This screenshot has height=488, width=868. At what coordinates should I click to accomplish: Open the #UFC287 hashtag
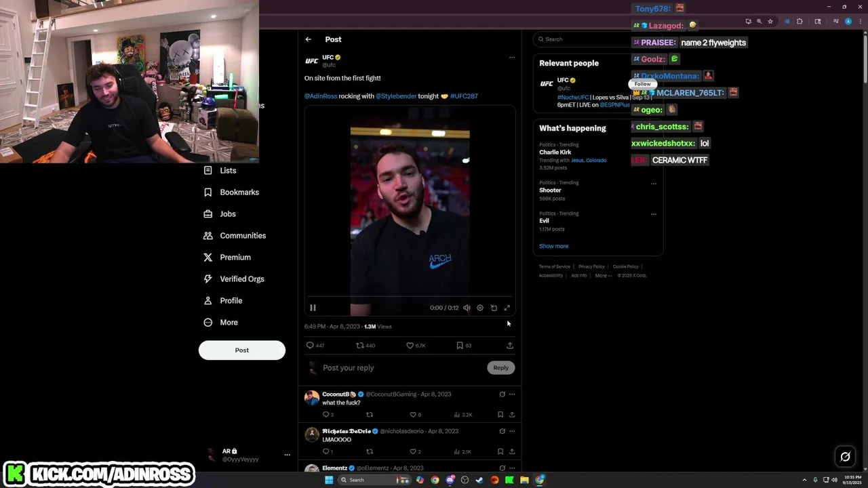point(464,96)
